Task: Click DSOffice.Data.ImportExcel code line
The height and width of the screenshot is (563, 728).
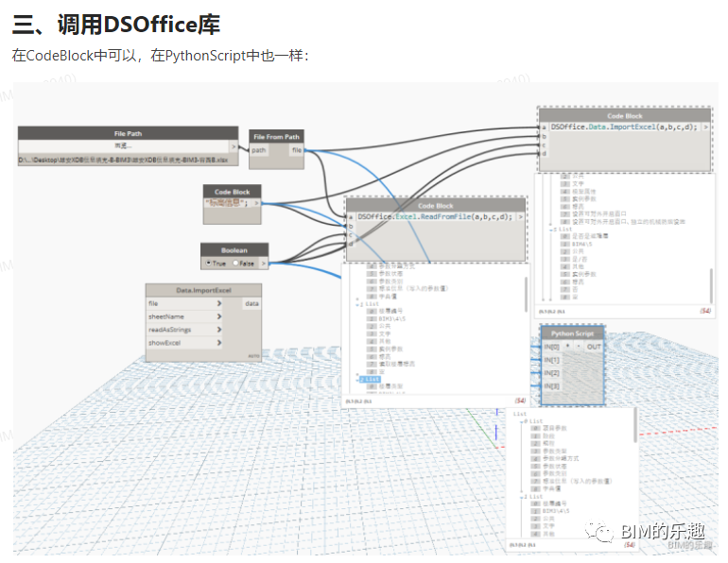Action: pyautogui.click(x=624, y=127)
